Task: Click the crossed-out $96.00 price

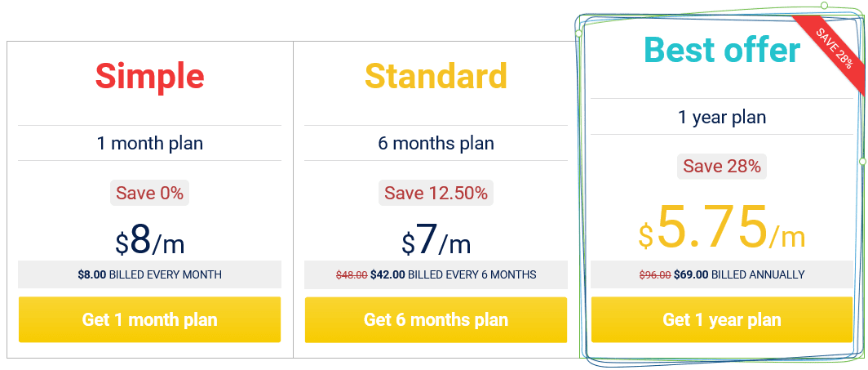Action: (655, 274)
